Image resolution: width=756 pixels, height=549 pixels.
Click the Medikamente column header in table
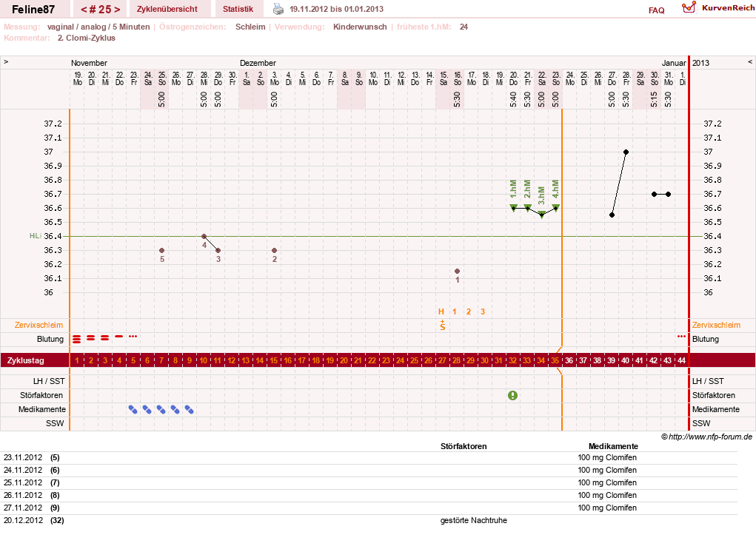coord(613,446)
